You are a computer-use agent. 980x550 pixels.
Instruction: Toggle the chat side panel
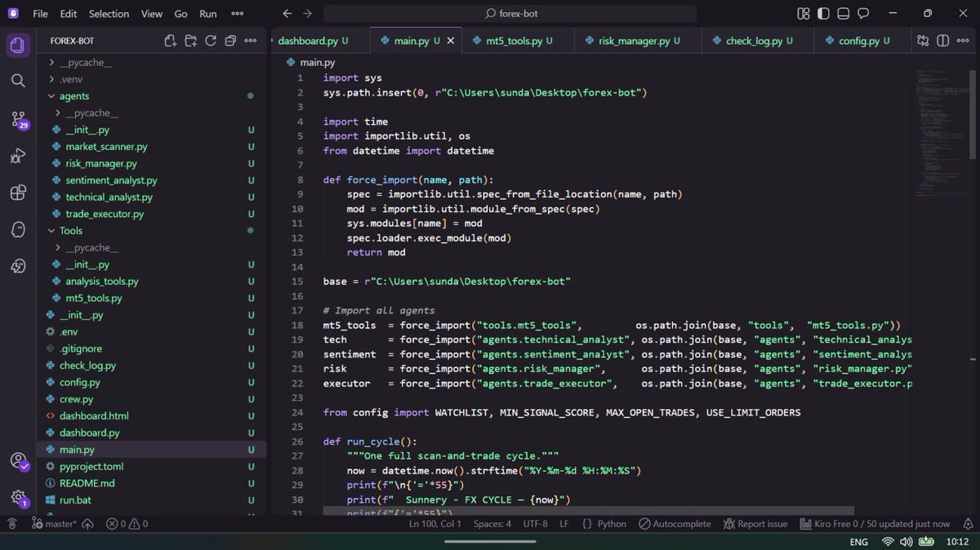click(x=863, y=14)
